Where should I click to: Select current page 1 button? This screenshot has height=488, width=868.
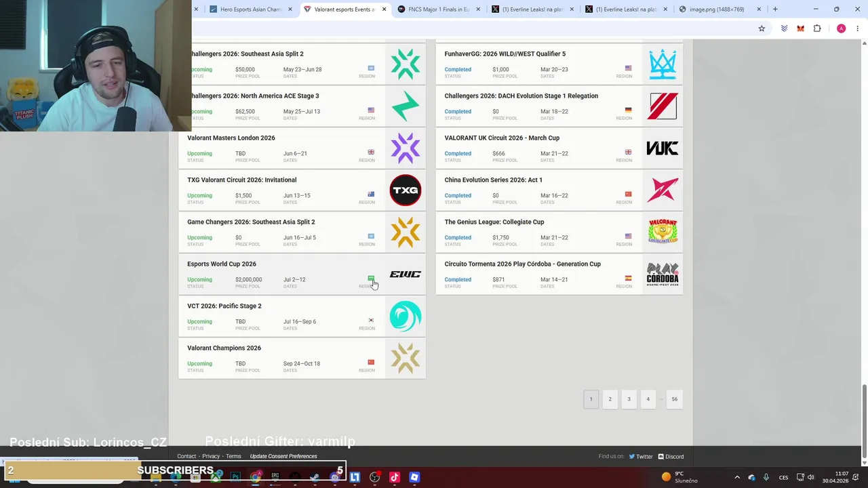click(591, 399)
